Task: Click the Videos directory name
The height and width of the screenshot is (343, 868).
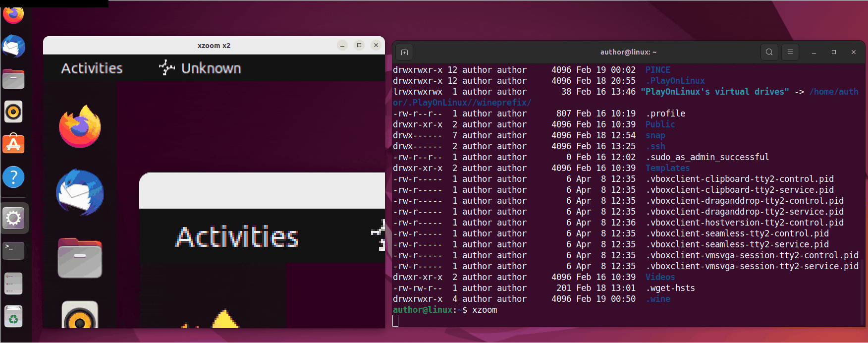Action: [x=660, y=277]
